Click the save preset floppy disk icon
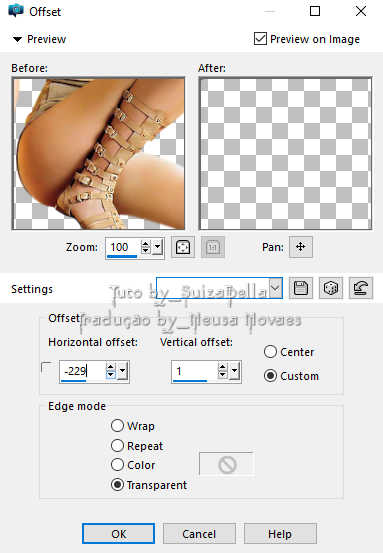 300,288
